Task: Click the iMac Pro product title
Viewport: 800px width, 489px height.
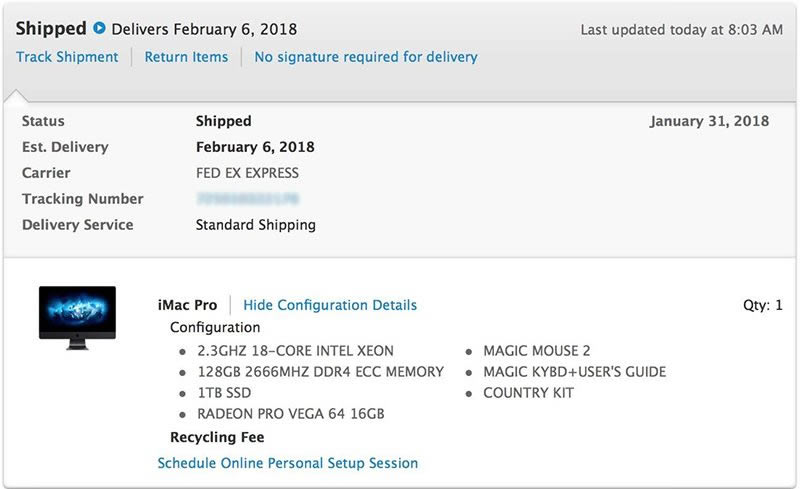Action: tap(187, 305)
